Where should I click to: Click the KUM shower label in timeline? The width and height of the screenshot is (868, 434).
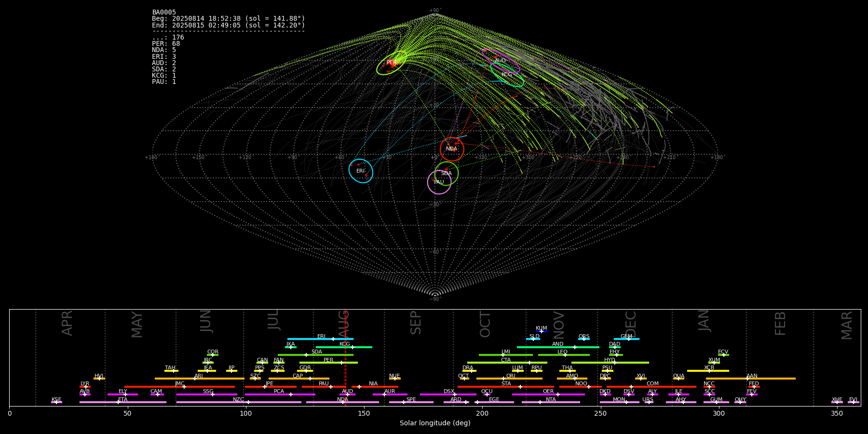pos(541,328)
